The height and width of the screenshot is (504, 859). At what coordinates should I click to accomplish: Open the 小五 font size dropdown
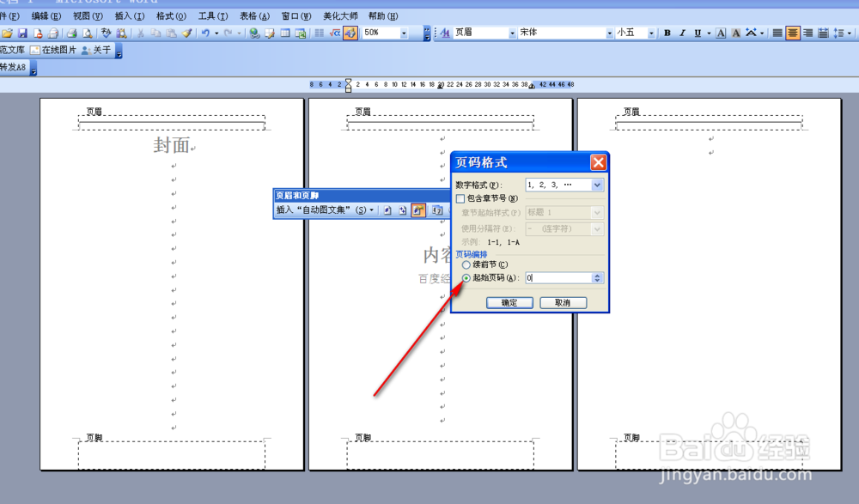click(x=651, y=33)
